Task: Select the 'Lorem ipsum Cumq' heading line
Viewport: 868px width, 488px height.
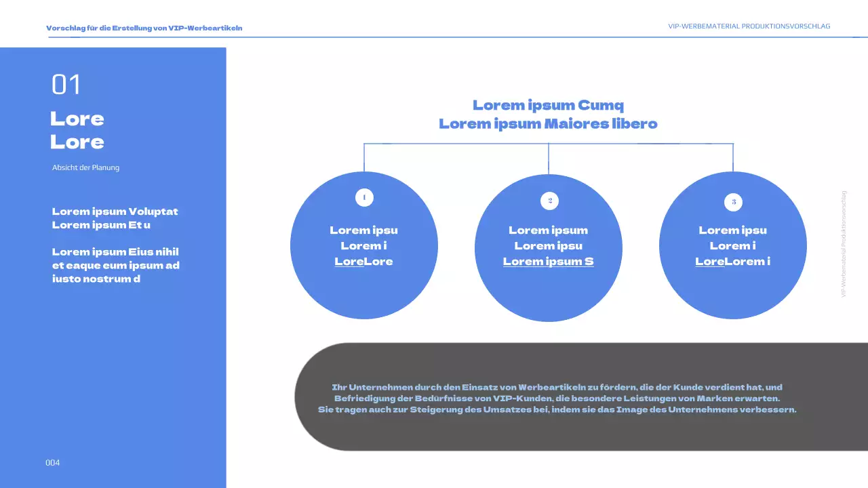Action: [548, 105]
